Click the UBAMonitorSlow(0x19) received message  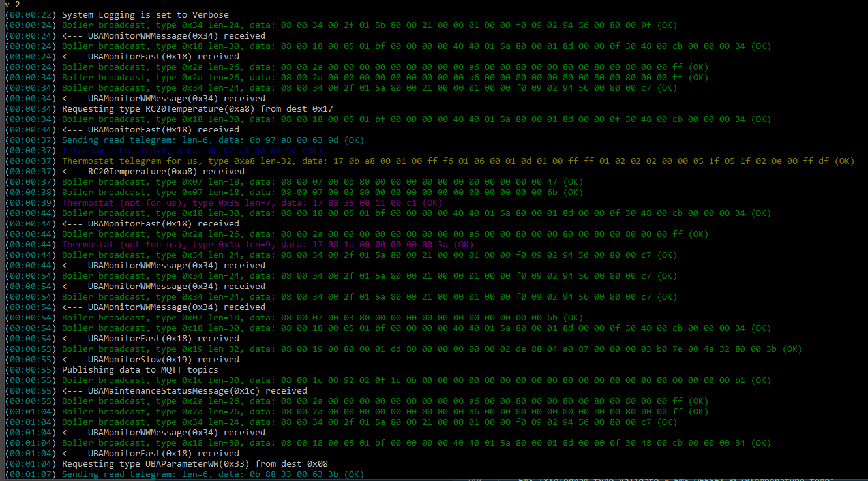[x=142, y=359]
